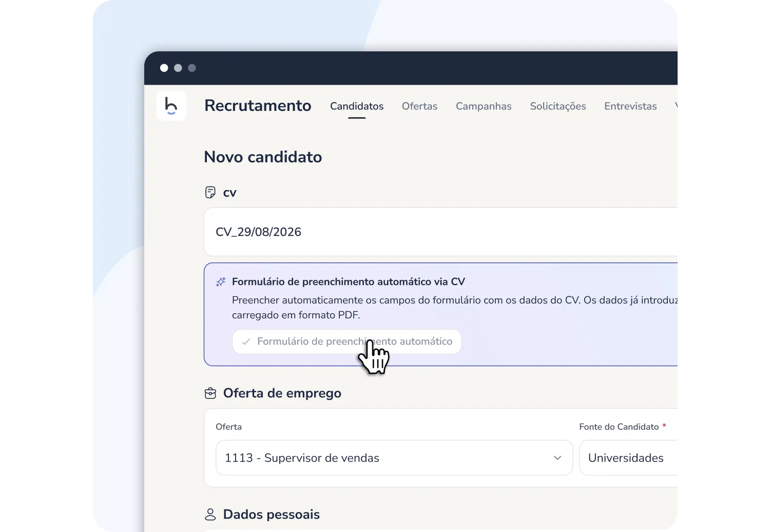Open the Entrevistas section
770x532 pixels.
[x=630, y=106]
